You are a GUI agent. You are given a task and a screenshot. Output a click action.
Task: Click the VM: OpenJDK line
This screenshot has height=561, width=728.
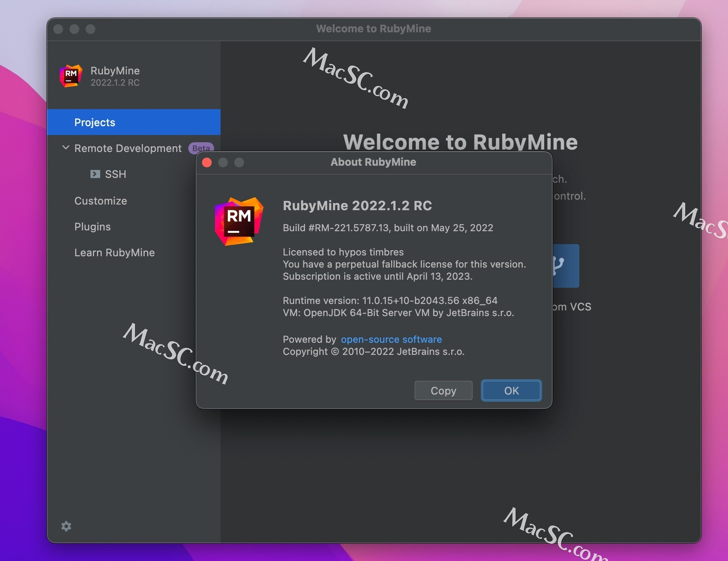[x=398, y=313]
